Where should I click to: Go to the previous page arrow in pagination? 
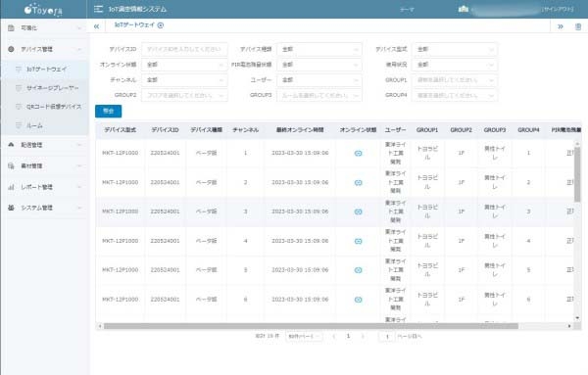[333, 336]
